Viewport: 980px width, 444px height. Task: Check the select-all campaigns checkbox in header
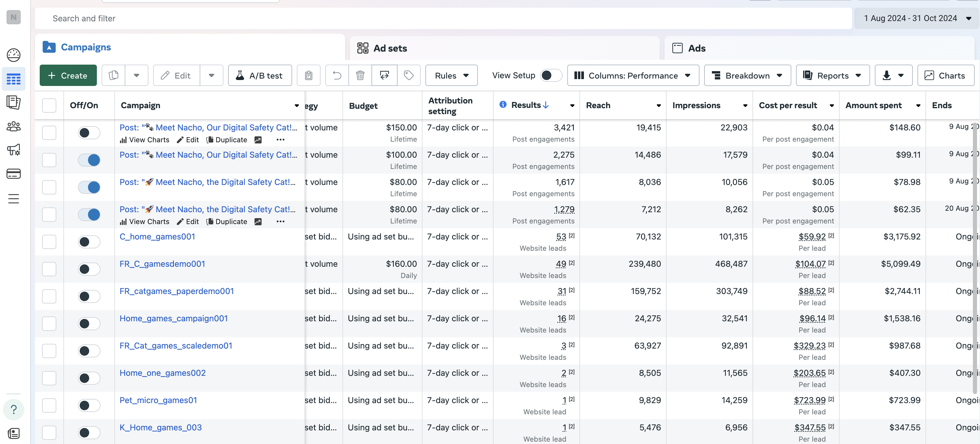pos(49,106)
